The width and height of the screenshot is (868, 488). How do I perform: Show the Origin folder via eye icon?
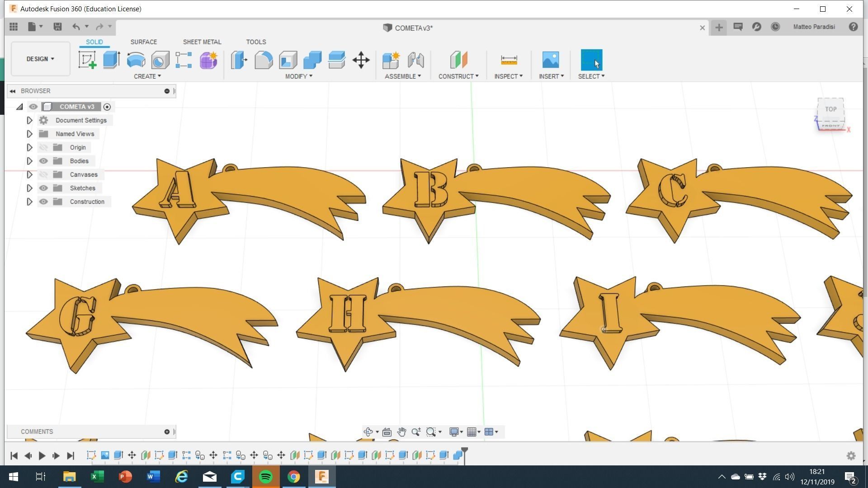pos(43,147)
